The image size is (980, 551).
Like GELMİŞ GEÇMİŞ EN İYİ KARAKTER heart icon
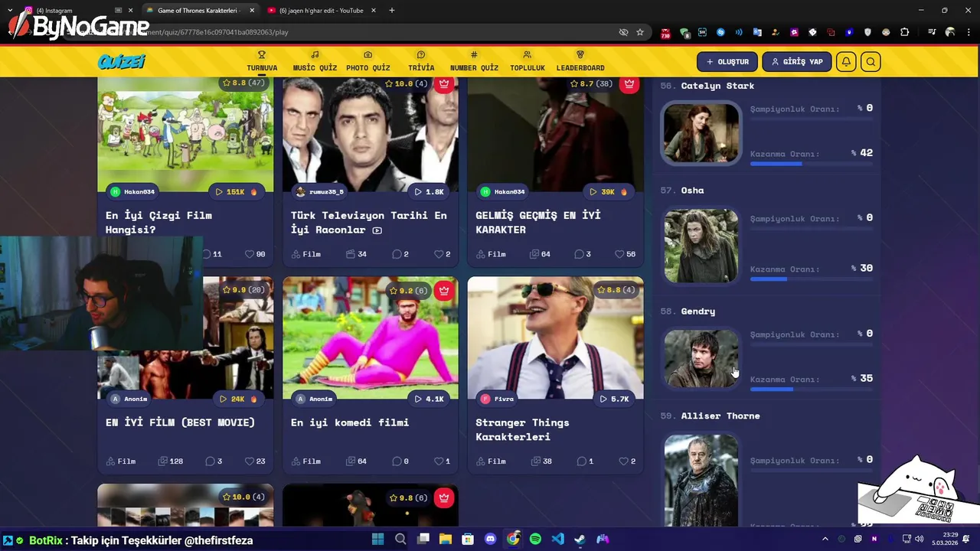tap(619, 254)
